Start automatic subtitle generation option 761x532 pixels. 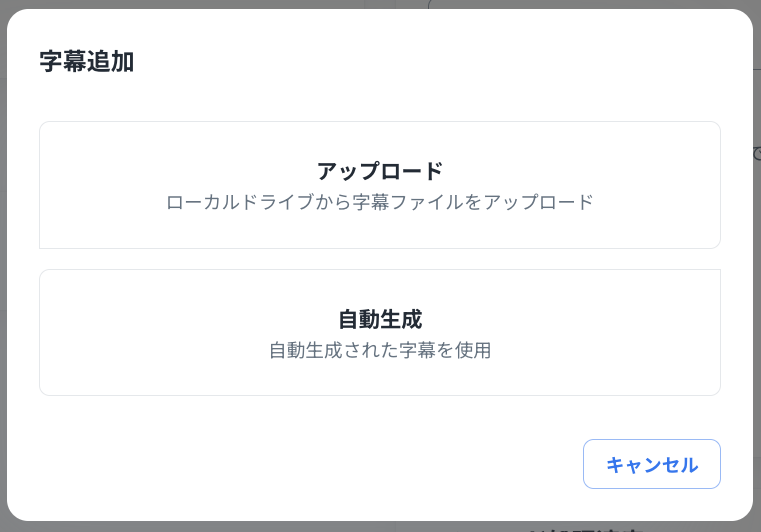[380, 333]
